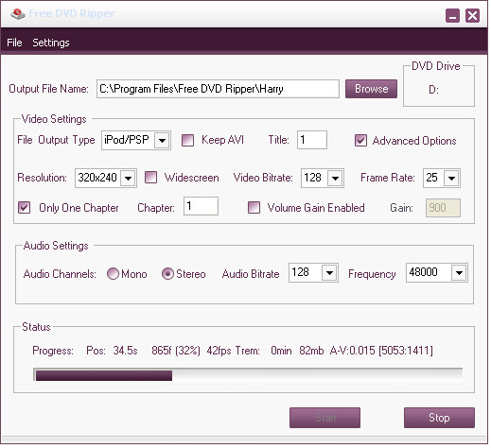Click the 'Pos: 34.5s' status text
The image size is (491, 448).
[x=112, y=351]
